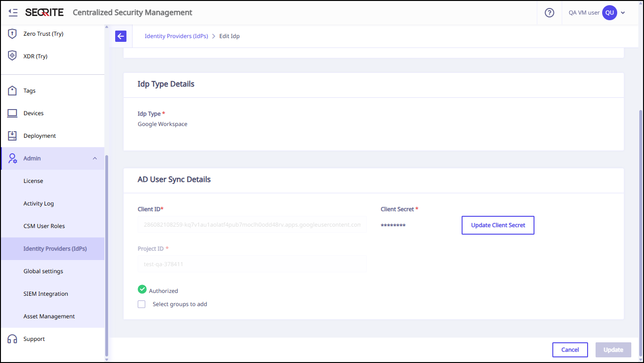Viewport: 644px width, 363px height.
Task: Enable the Select groups to add checkbox
Action: pos(141,304)
